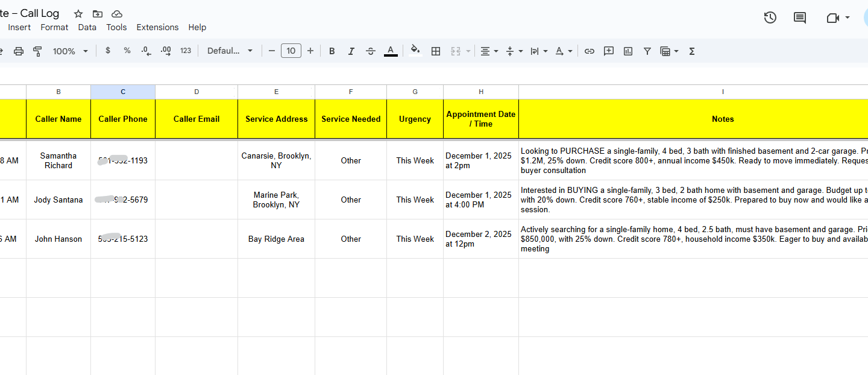Select column I header
The height and width of the screenshot is (375, 868).
click(x=723, y=92)
